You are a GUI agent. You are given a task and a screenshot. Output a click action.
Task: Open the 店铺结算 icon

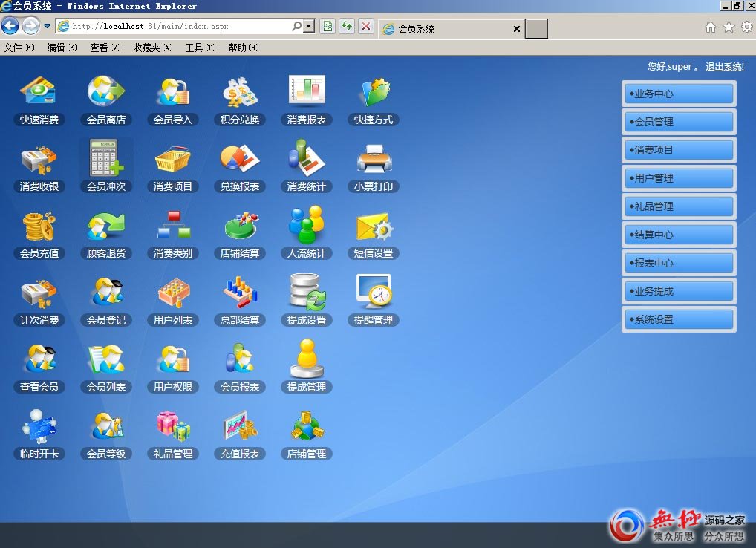tap(240, 234)
